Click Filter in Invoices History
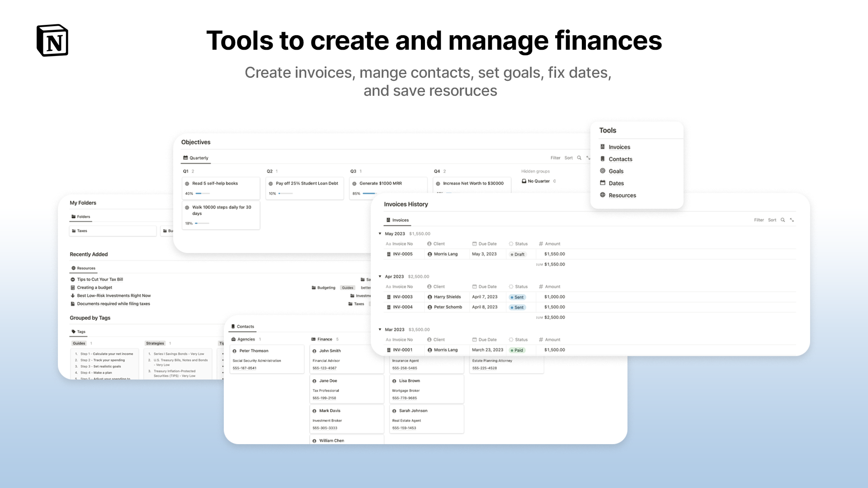This screenshot has width=868, height=488. pos(759,220)
